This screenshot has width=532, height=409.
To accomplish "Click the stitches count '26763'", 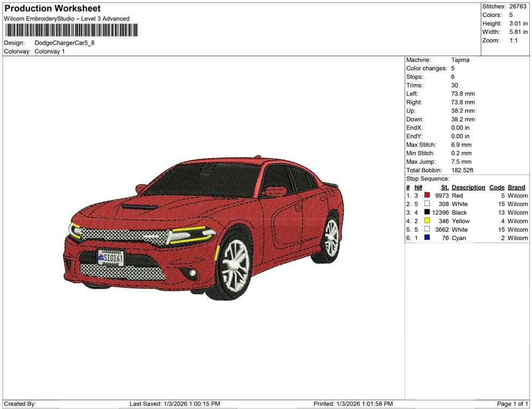I will pos(517,6).
